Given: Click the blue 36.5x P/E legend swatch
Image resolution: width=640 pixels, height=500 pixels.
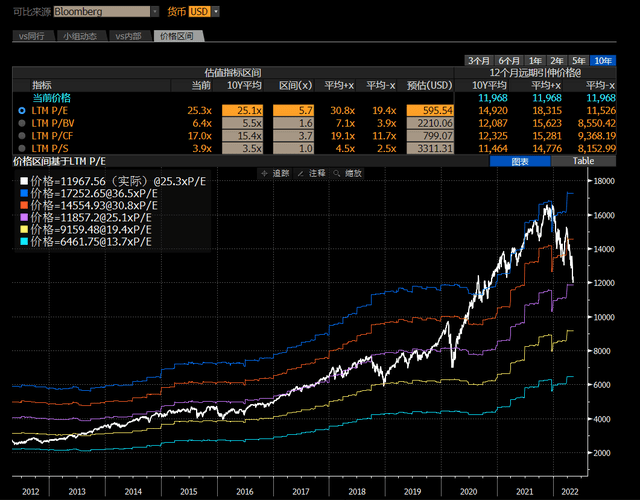Looking at the screenshot, I should click(25, 192).
